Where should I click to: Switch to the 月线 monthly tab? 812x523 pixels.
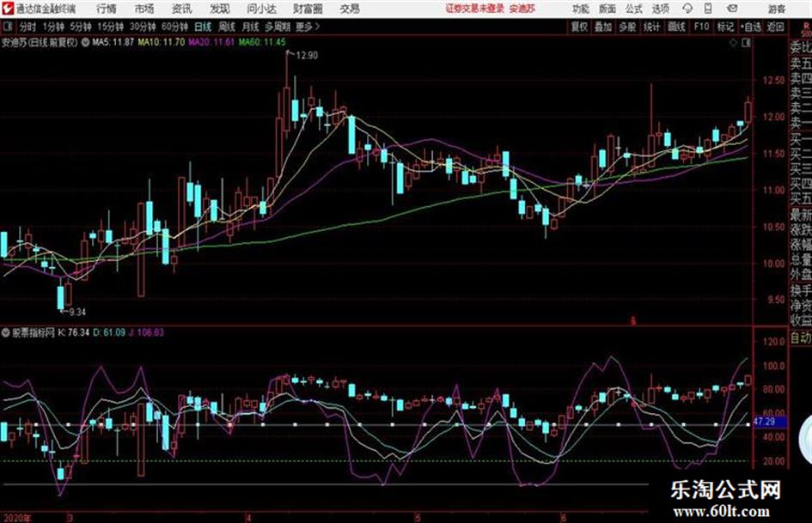point(250,27)
